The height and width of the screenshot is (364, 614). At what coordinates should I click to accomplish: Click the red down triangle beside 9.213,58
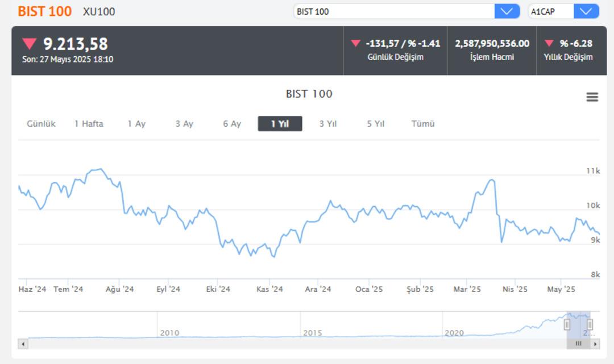click(x=30, y=43)
